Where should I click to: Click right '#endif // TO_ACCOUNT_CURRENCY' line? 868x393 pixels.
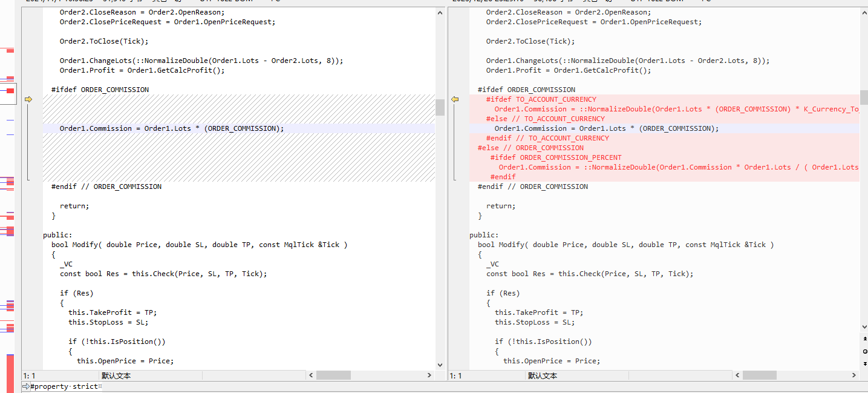547,138
